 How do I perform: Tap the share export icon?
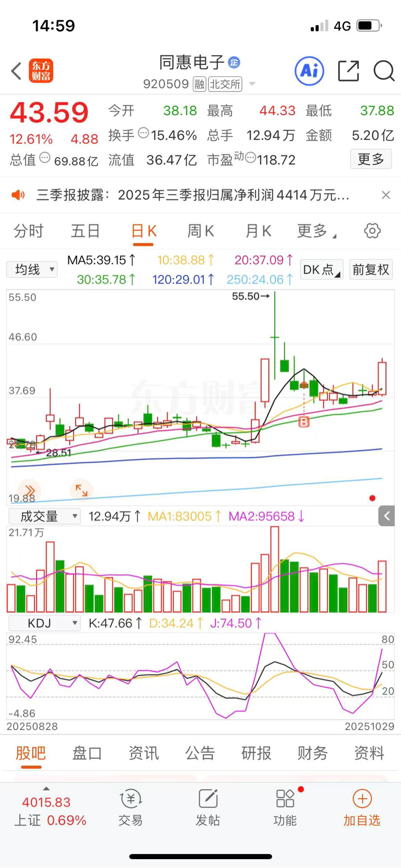click(348, 70)
